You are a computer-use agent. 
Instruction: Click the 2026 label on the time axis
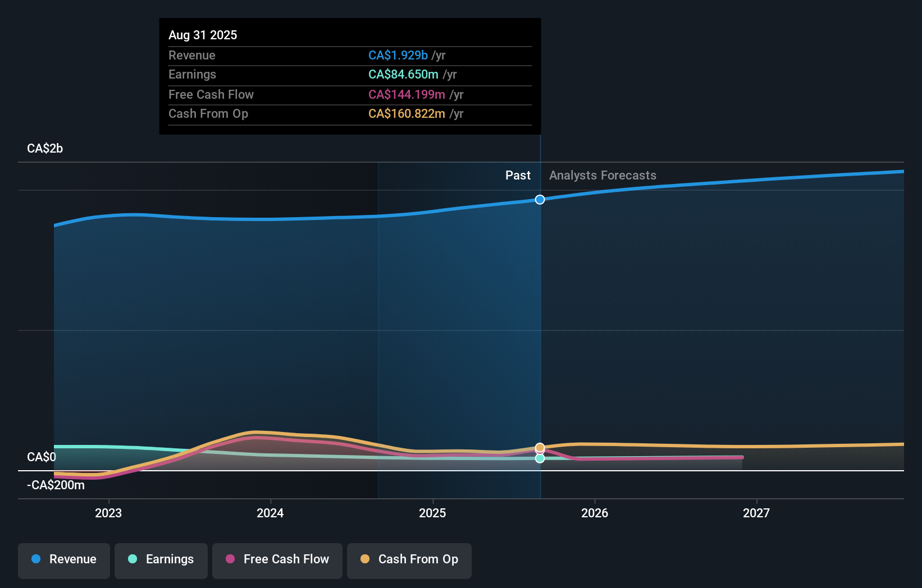(x=595, y=512)
